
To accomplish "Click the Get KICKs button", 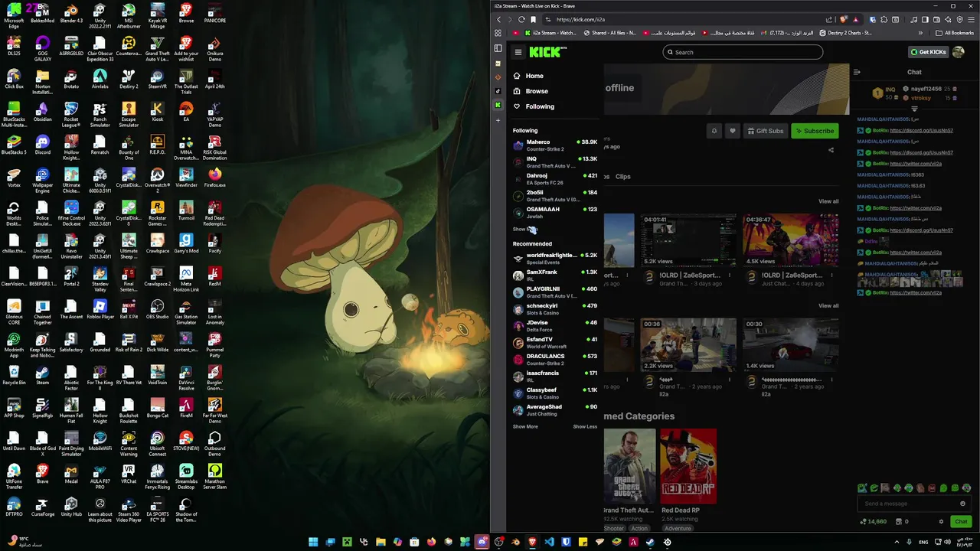I will [928, 52].
